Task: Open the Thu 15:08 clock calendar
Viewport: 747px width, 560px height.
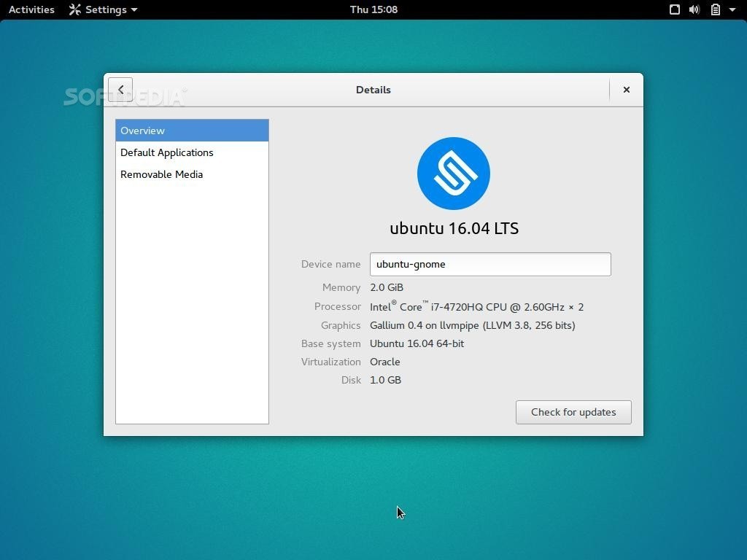Action: (x=373, y=9)
